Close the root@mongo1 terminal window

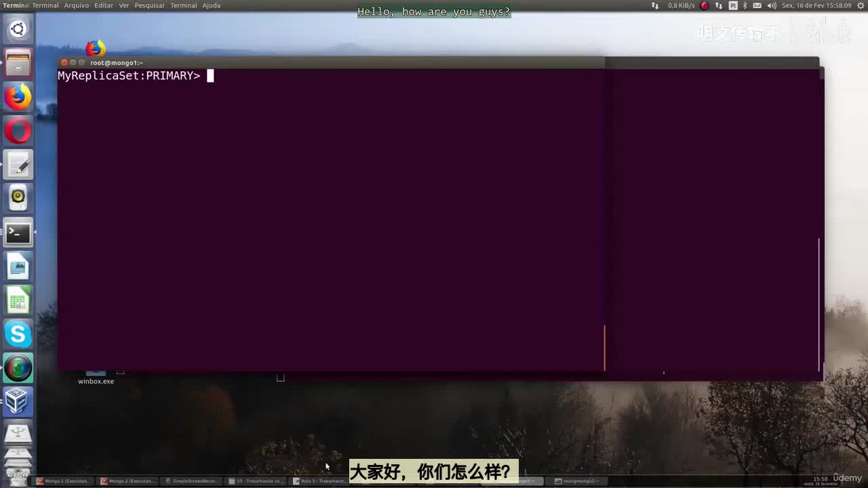pos(64,62)
